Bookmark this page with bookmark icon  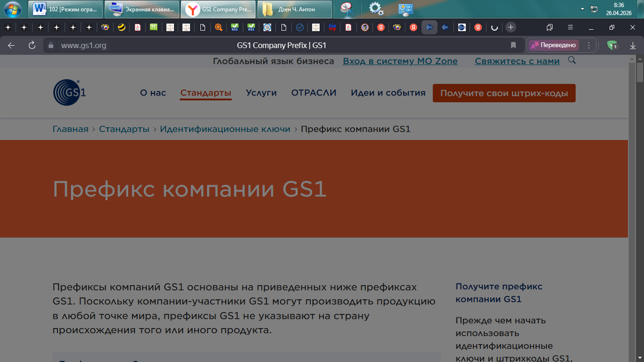(x=513, y=46)
